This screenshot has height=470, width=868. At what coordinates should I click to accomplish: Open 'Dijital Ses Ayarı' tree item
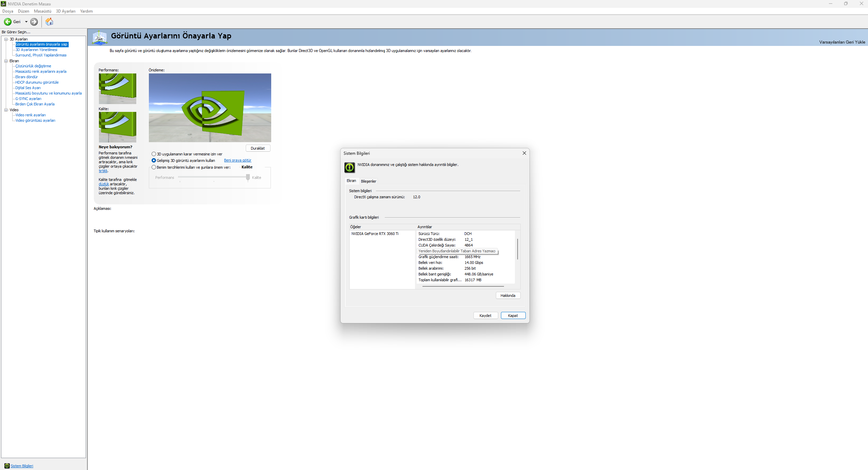click(x=28, y=88)
